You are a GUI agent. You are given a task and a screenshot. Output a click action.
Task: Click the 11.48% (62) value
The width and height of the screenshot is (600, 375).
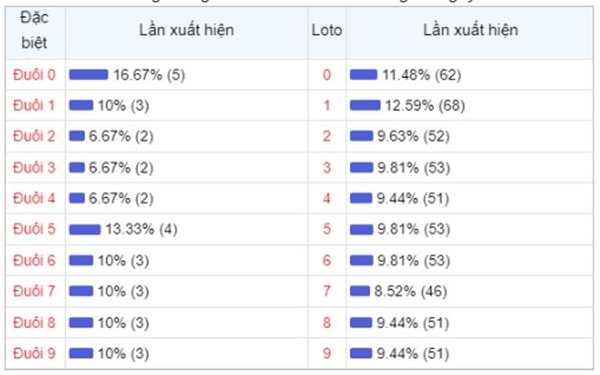(422, 75)
